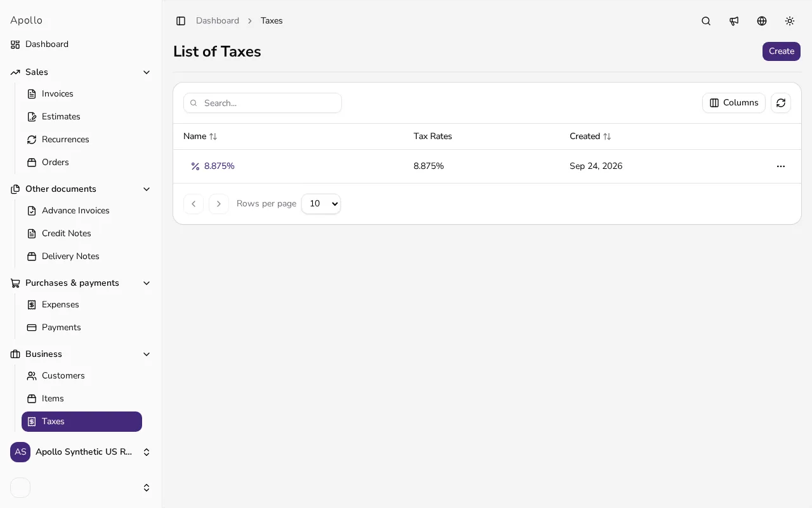Open Expenses page
The height and width of the screenshot is (508, 812).
pos(82,305)
